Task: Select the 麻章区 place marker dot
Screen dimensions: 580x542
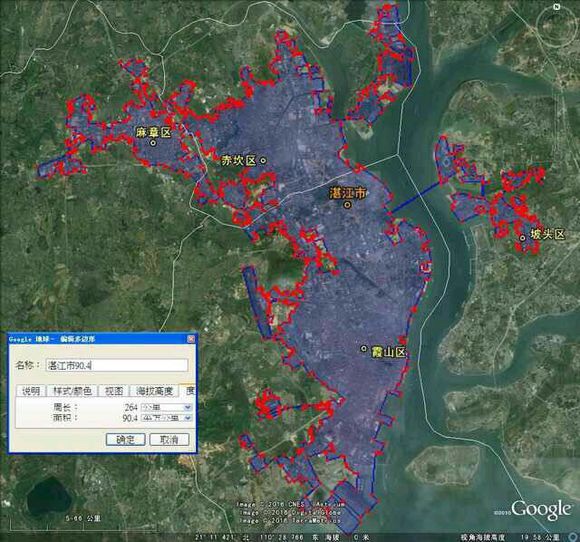Action: pyautogui.click(x=153, y=142)
